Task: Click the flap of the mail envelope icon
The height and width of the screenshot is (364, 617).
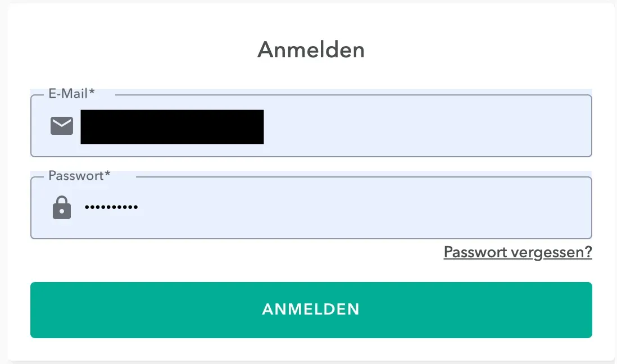Action: click(x=62, y=122)
